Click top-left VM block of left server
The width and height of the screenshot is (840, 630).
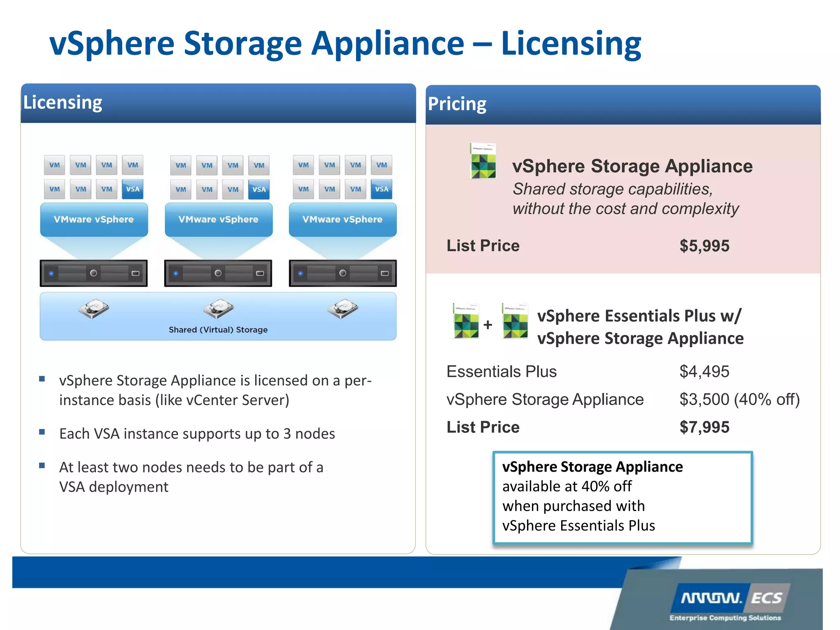(x=55, y=165)
